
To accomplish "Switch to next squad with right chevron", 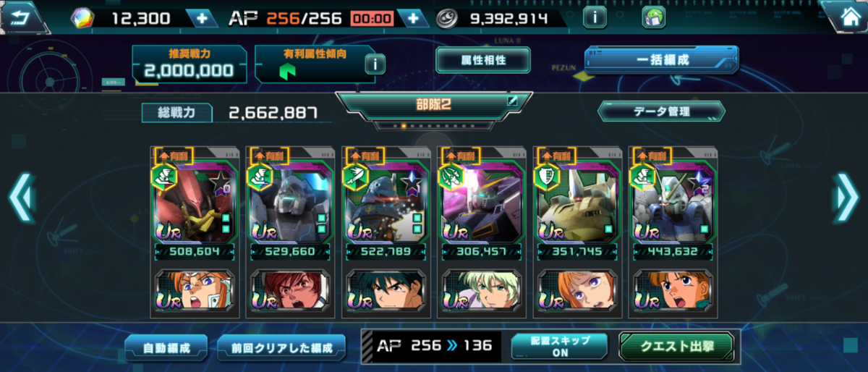I will 845,197.
